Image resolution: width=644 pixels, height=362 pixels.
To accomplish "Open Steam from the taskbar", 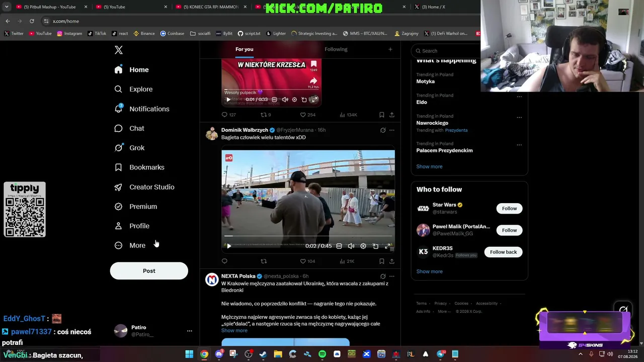I will point(263,354).
